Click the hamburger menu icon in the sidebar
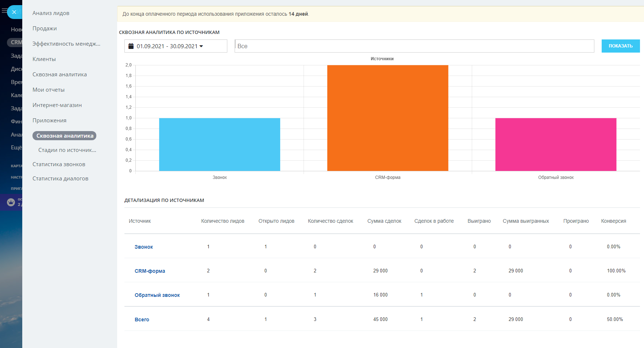The width and height of the screenshot is (644, 348). tap(4, 11)
